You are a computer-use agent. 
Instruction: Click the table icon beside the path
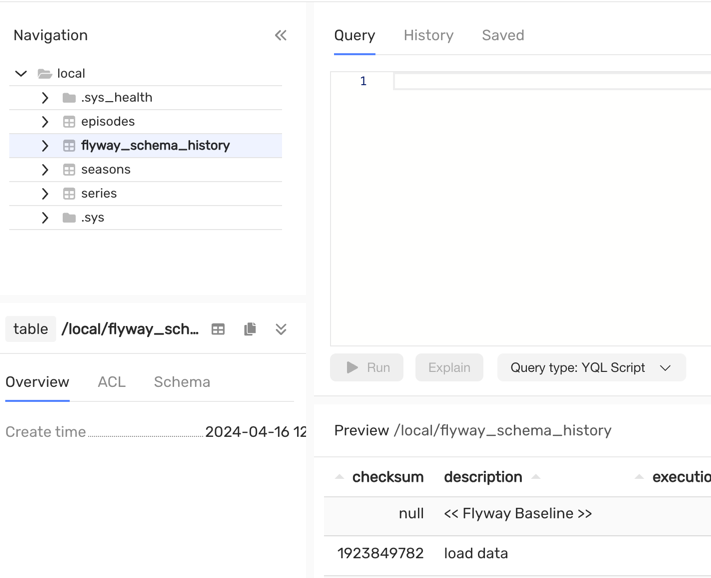click(x=218, y=329)
